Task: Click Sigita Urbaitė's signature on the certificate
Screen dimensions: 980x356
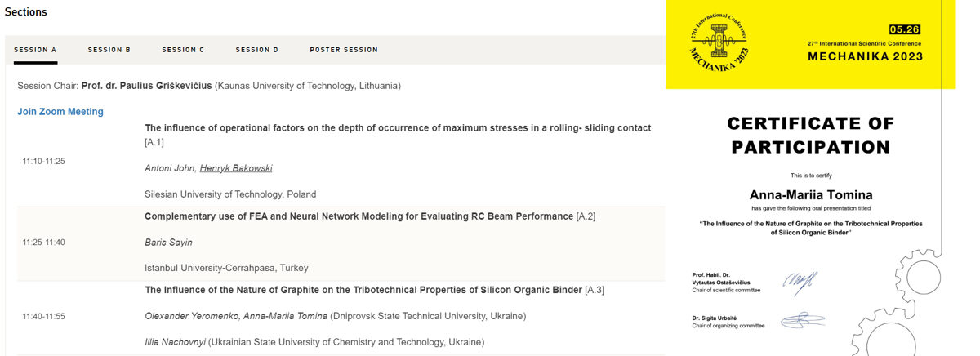Action: point(802,319)
